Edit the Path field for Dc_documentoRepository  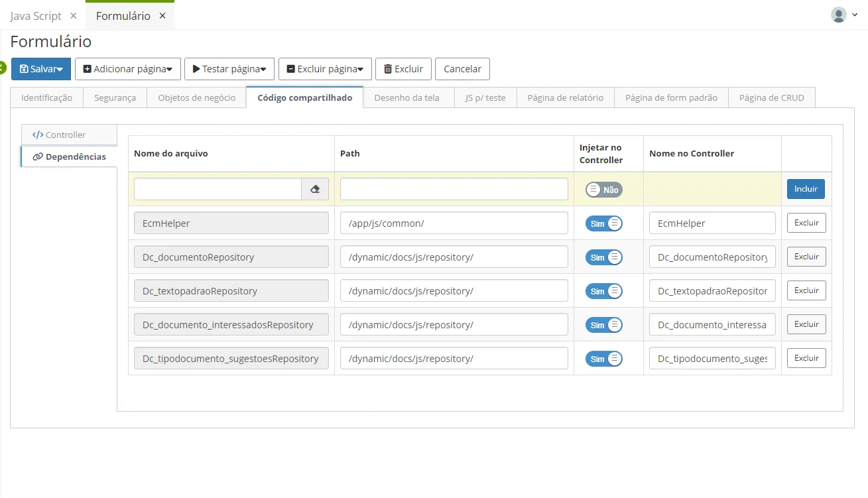(x=454, y=257)
